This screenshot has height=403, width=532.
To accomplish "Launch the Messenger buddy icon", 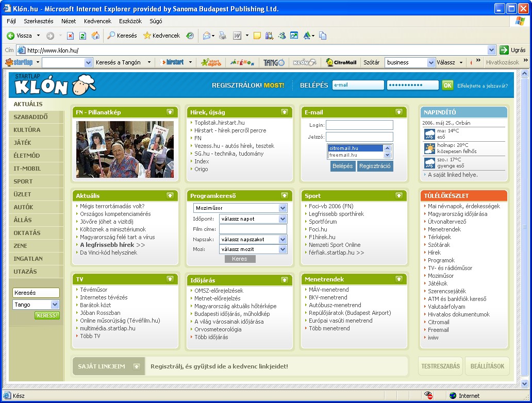I will click(x=281, y=36).
